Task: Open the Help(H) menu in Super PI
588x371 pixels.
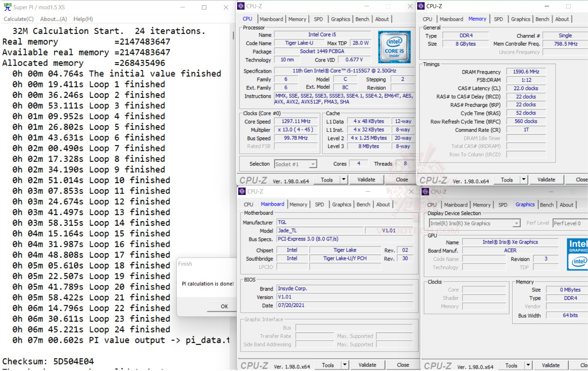Action: [83, 19]
